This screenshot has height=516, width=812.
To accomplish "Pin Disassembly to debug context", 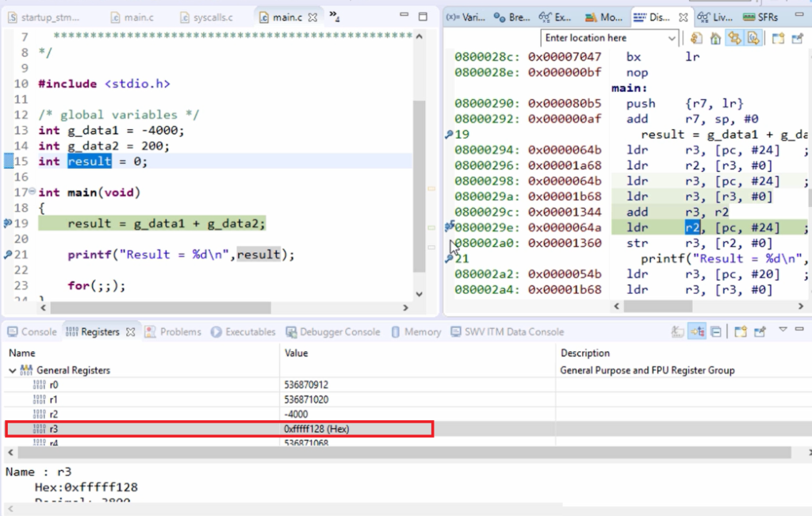I will pos(797,38).
